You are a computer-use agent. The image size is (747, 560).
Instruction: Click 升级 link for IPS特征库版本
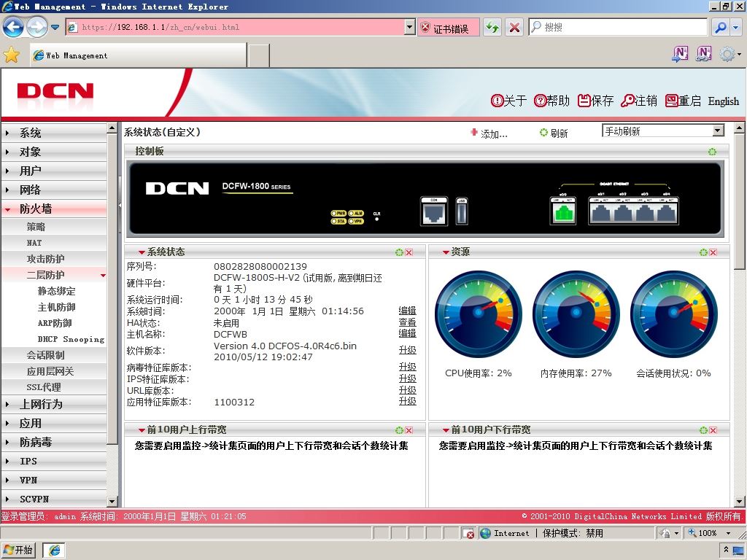tap(407, 379)
